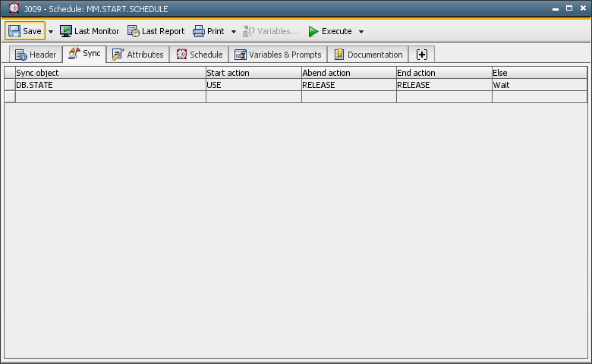
Task: Click the Else column header
Action: pyautogui.click(x=540, y=73)
